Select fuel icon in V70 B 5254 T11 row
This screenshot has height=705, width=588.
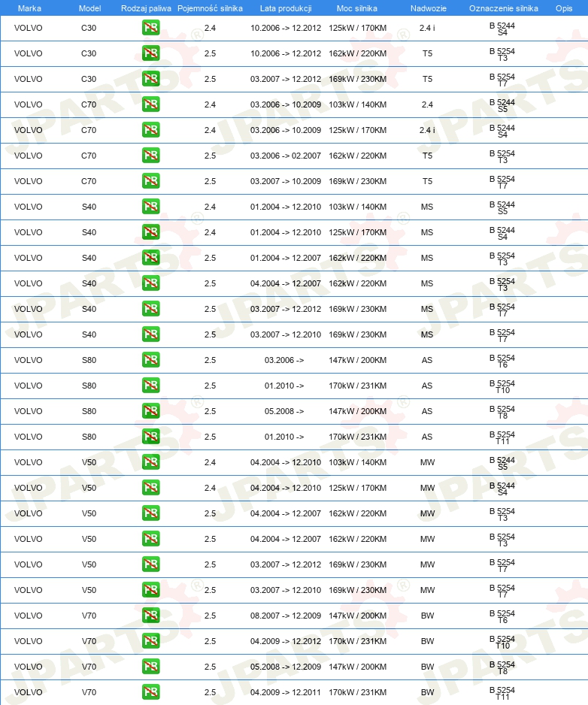tap(150, 692)
